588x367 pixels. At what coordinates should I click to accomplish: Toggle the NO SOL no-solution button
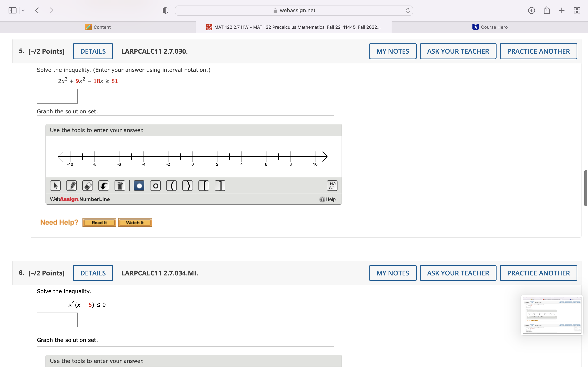click(x=332, y=186)
